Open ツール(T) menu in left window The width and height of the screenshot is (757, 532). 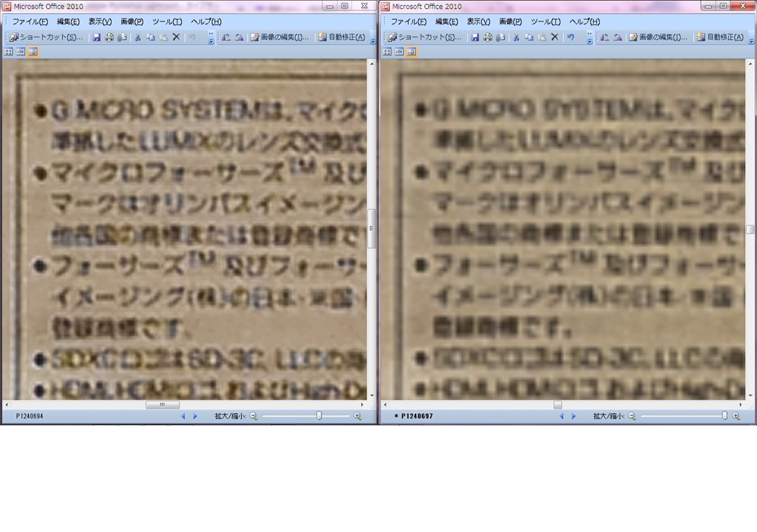pyautogui.click(x=167, y=21)
